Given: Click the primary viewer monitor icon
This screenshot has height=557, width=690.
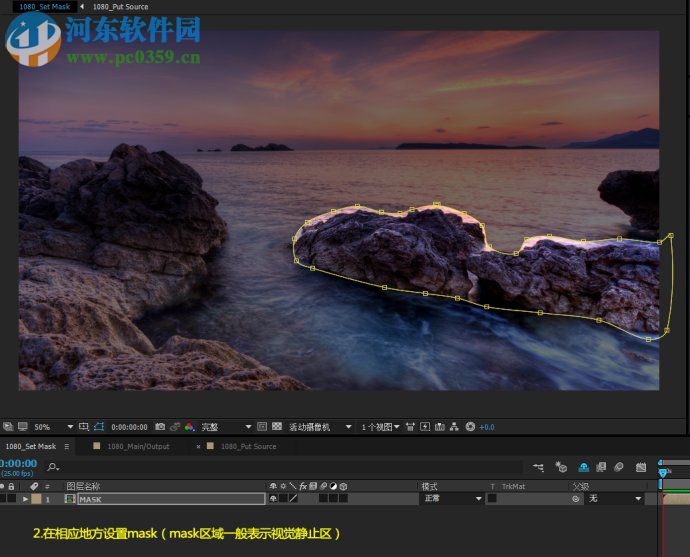Looking at the screenshot, I should (22, 426).
